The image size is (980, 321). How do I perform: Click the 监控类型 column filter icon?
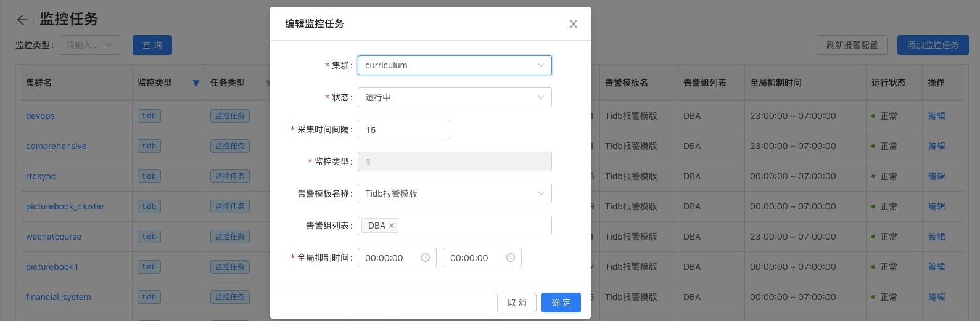(x=196, y=83)
